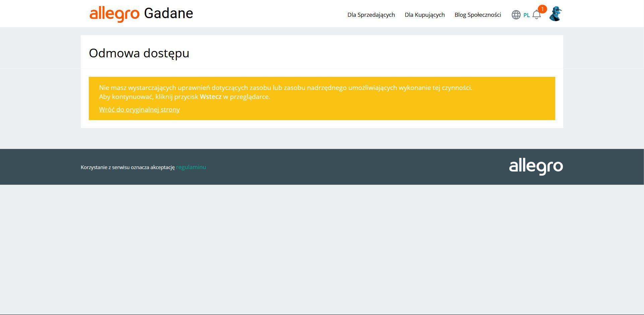
Task: Follow Wróć do oryginalnej strony link
Action: click(139, 109)
